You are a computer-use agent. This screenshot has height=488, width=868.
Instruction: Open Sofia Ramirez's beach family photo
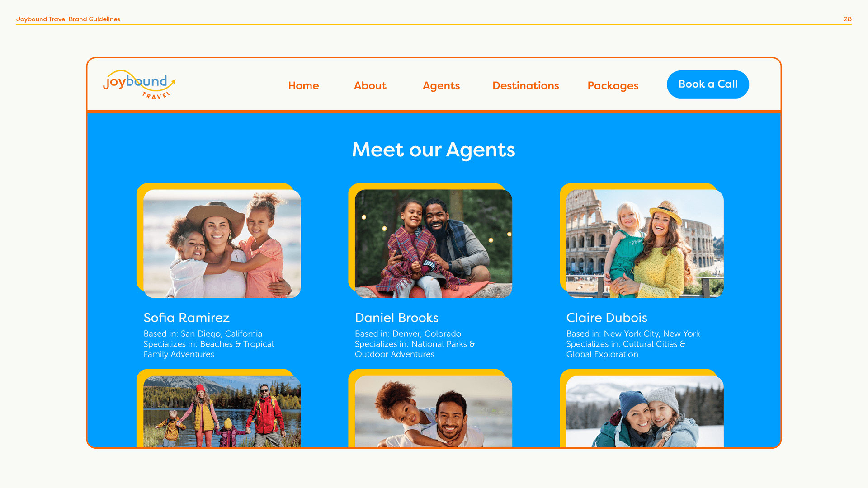222,244
